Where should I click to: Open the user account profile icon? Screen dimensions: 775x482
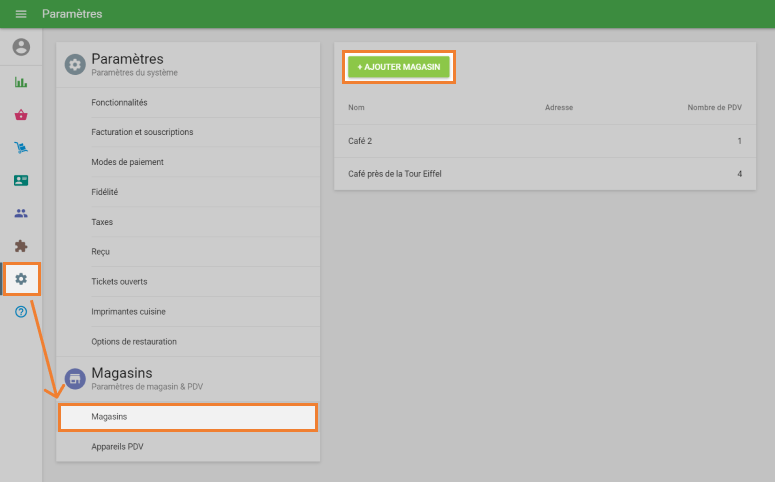(x=21, y=47)
